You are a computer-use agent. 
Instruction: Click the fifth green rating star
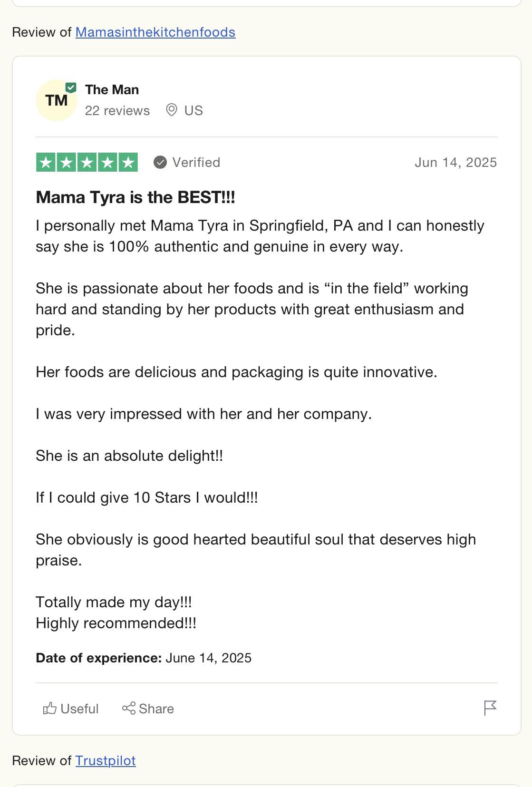click(x=128, y=163)
